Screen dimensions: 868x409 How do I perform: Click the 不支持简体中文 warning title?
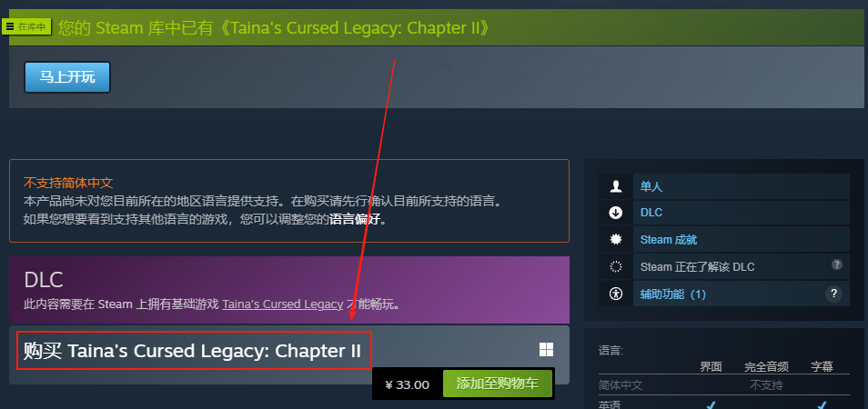(68, 183)
